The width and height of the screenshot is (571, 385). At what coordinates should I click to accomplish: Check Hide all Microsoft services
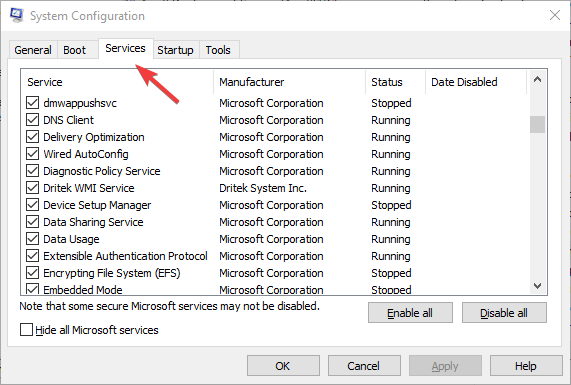point(26,330)
